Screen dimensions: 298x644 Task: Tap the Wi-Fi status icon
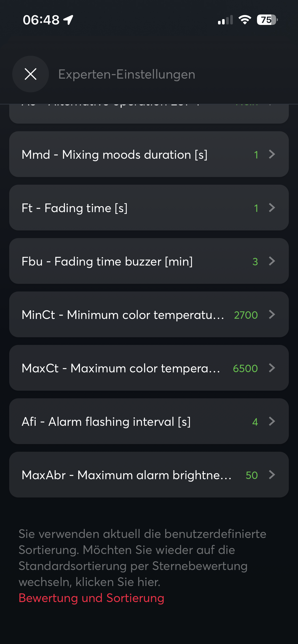pyautogui.click(x=245, y=20)
